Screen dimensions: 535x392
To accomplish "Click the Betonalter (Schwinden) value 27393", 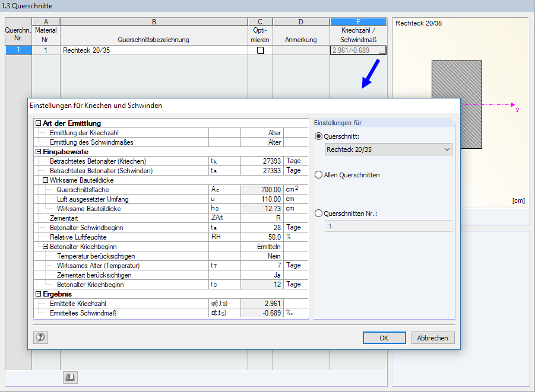I will 262,170.
